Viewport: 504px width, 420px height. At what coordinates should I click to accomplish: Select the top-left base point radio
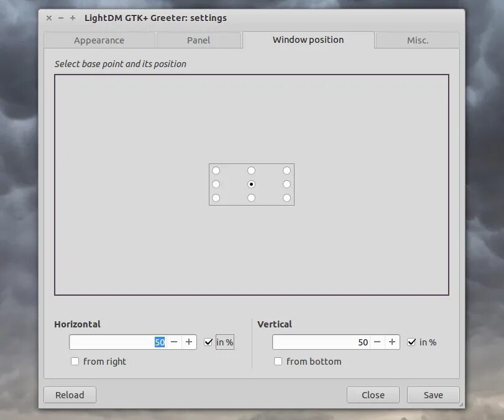(x=216, y=170)
